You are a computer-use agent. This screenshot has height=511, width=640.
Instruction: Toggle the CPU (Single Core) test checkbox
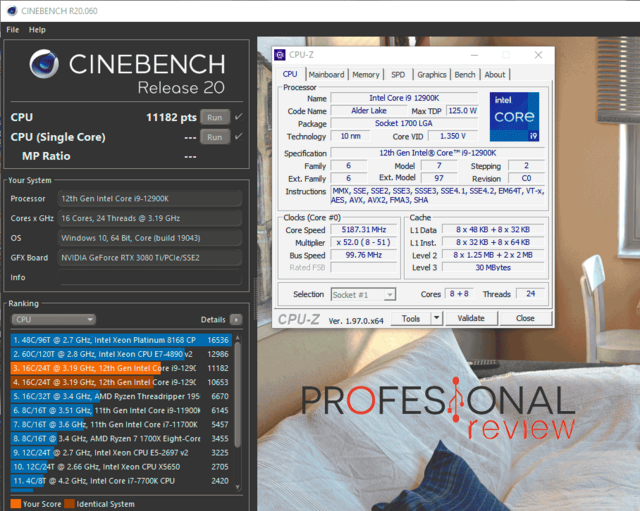(x=238, y=136)
